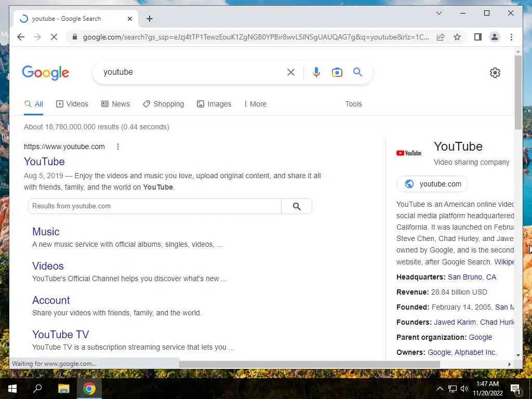Click the youtube.com website chip
532x399 pixels.
(x=432, y=184)
